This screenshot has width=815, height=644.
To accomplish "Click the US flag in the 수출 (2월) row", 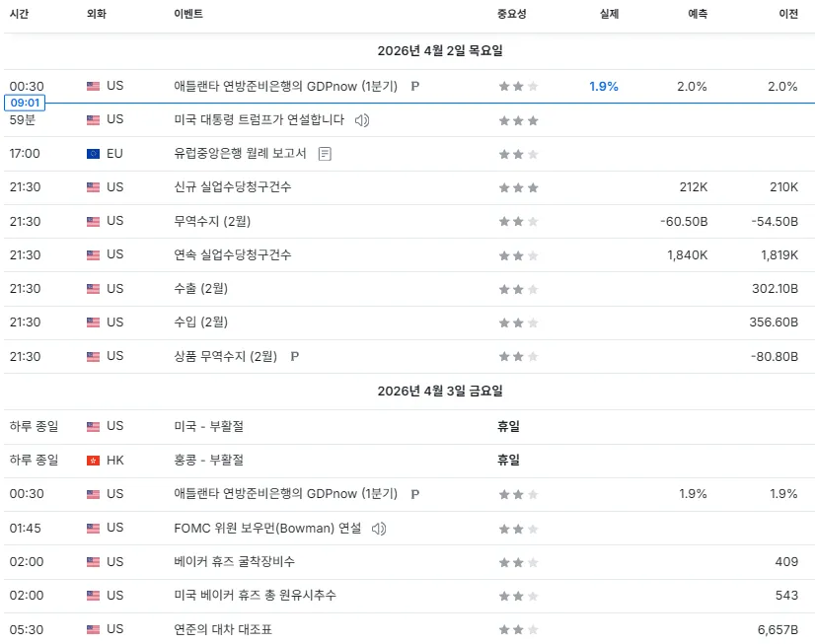I will click(x=93, y=289).
